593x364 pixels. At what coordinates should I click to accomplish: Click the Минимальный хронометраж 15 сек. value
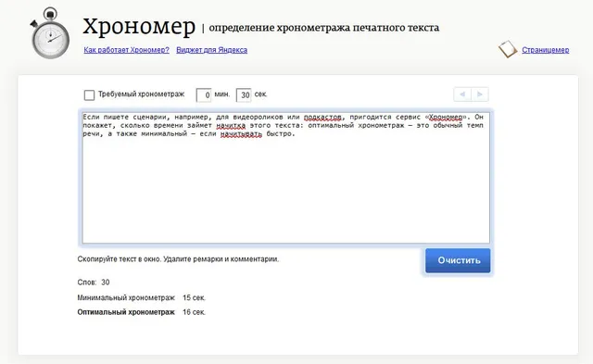pyautogui.click(x=194, y=298)
